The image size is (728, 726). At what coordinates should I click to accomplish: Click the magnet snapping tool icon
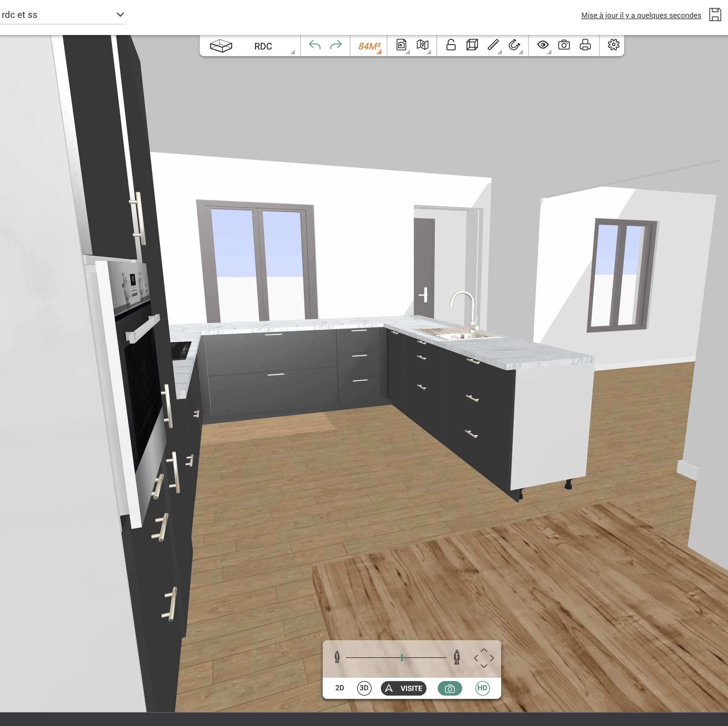click(x=514, y=45)
